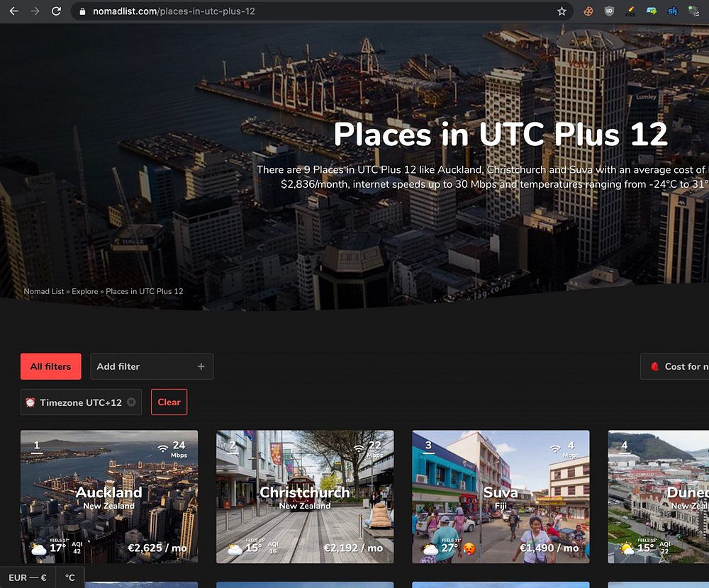Screen dimensions: 709x588
Task: Click the Places in UTC Plus 12 heading
Action: pyautogui.click(x=501, y=134)
